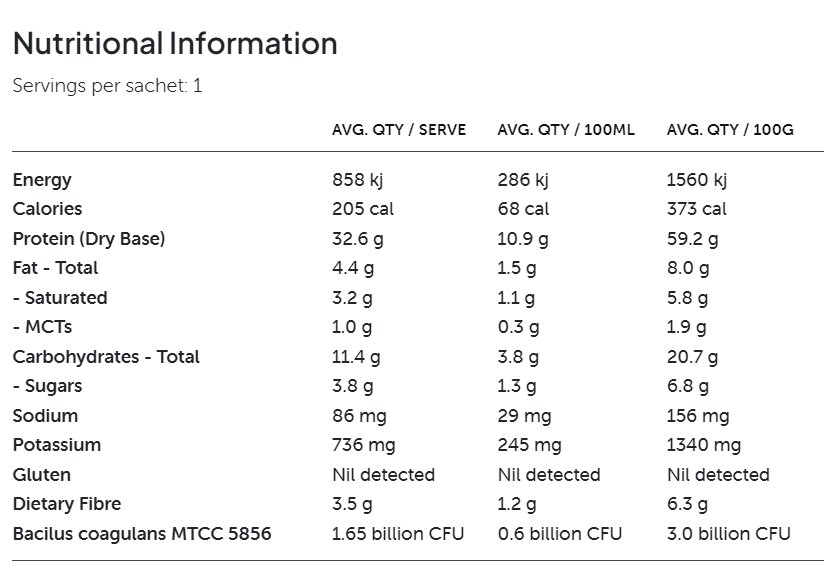The height and width of the screenshot is (582, 828).
Task: Click the Dietary Fibre row label
Action: pos(67,504)
